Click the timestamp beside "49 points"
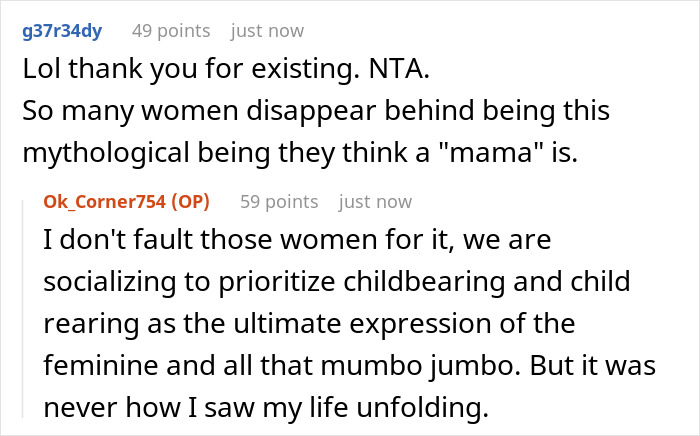 [x=268, y=31]
